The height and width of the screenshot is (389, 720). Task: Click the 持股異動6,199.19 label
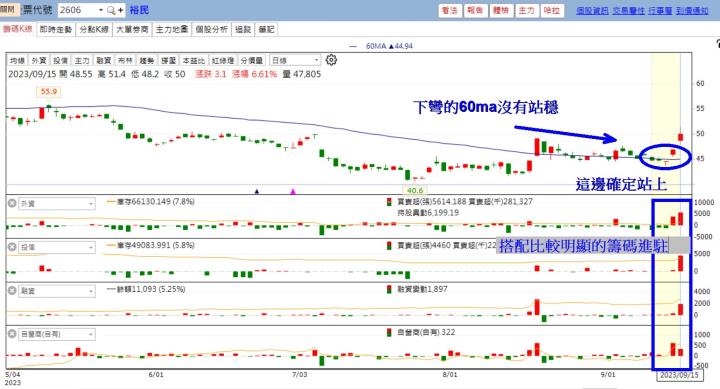[x=428, y=213]
